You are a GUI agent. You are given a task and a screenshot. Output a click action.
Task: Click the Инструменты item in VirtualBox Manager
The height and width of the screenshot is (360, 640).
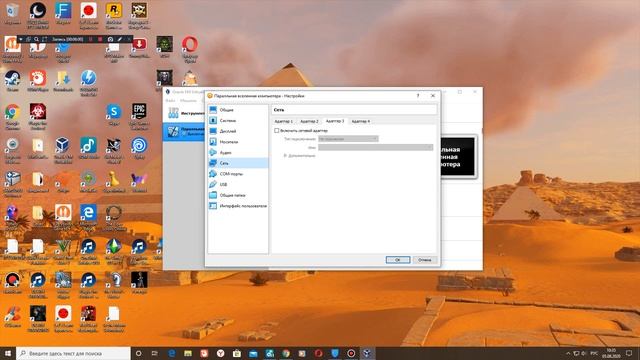pyautogui.click(x=184, y=113)
